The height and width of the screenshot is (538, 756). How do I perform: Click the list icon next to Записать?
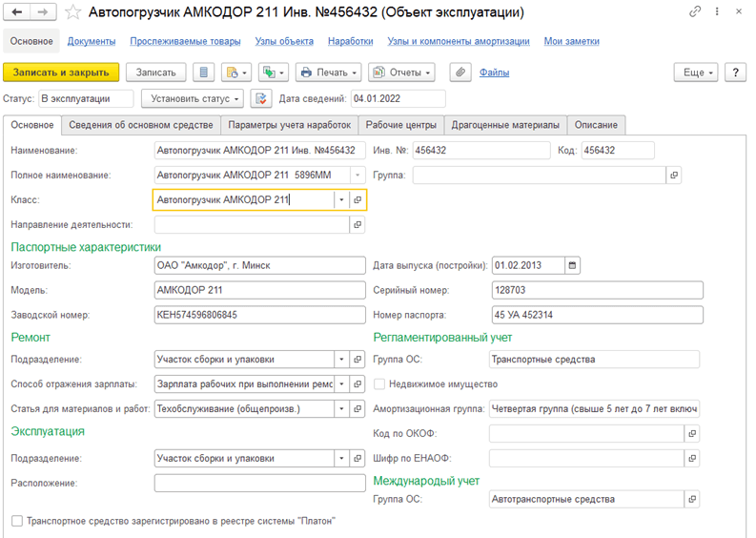point(203,72)
